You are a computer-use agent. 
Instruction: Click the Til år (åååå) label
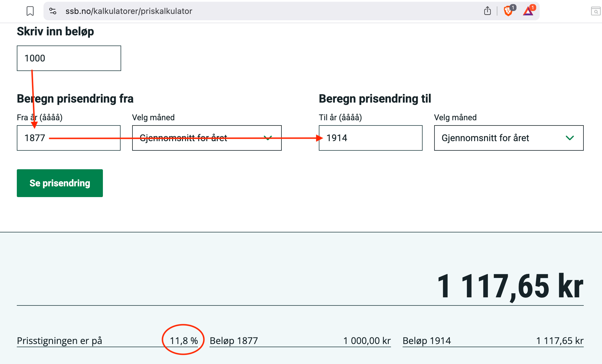340,117
